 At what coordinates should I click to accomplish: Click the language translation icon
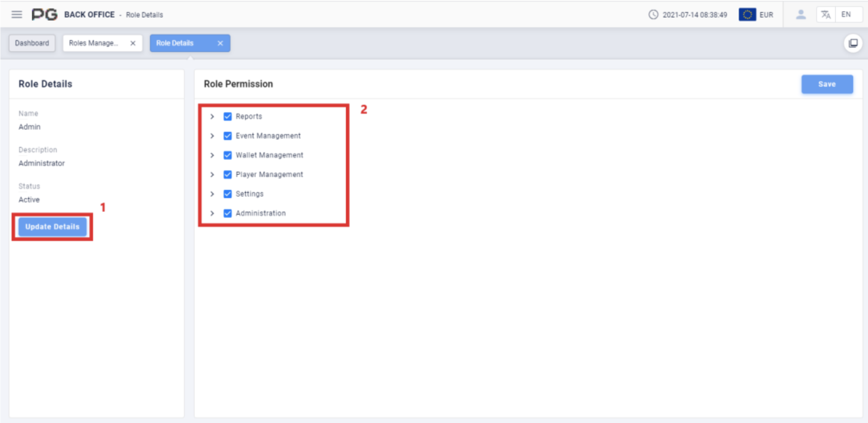825,14
